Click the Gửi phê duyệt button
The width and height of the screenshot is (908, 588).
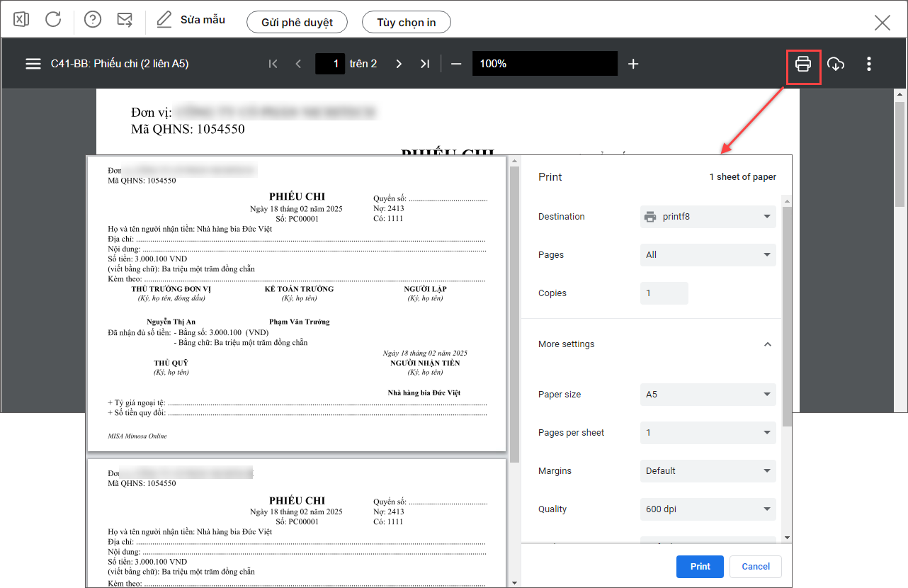tap(297, 22)
